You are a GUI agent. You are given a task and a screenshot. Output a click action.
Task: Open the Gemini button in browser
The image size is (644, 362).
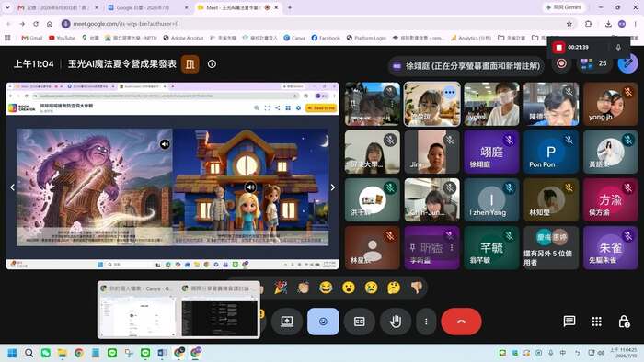click(x=563, y=7)
